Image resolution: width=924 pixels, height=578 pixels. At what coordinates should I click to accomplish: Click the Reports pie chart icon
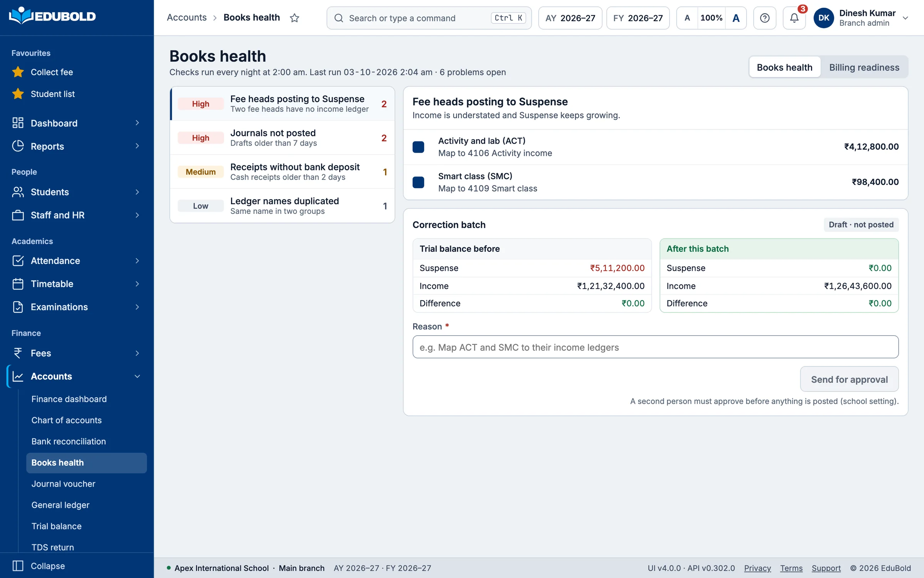click(x=18, y=146)
